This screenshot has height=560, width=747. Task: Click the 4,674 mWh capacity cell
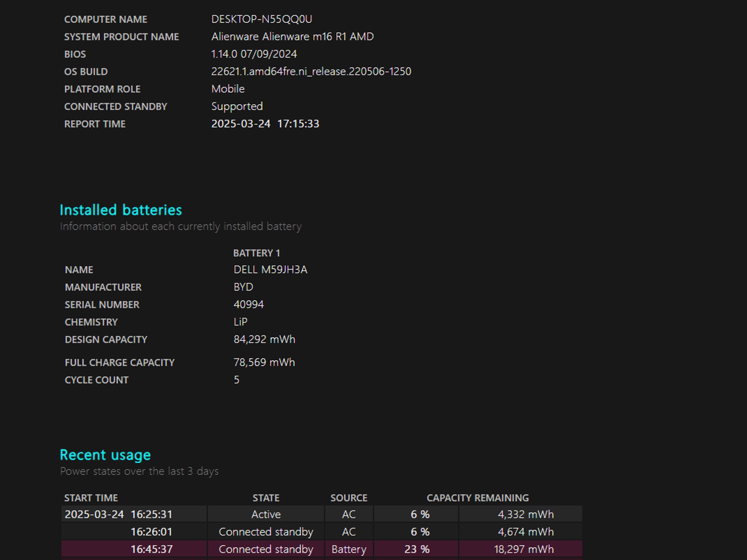click(x=520, y=532)
